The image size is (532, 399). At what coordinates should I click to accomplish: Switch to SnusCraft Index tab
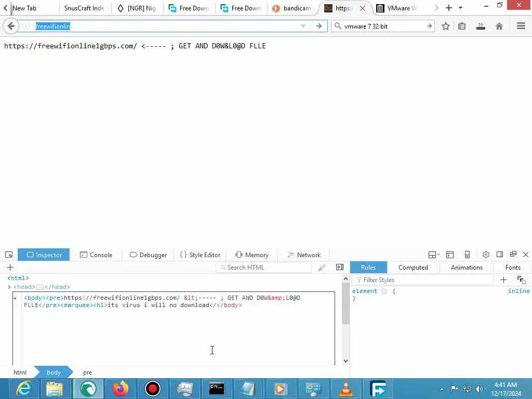click(85, 8)
